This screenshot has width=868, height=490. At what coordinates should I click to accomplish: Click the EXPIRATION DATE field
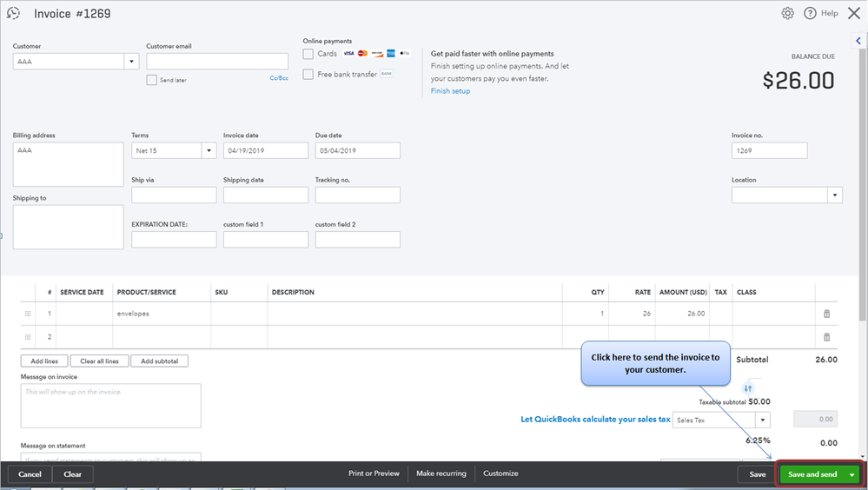coord(174,240)
